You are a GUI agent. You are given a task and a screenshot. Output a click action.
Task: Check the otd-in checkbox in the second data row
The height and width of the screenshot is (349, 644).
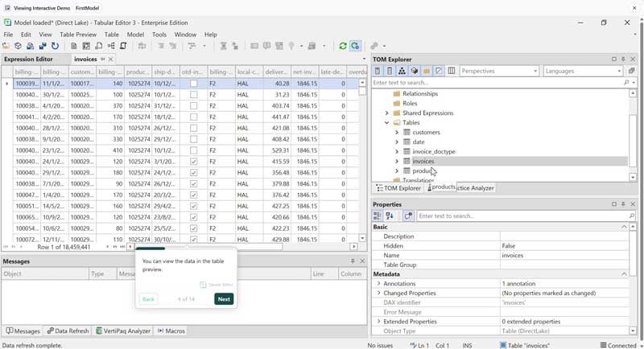click(x=193, y=95)
